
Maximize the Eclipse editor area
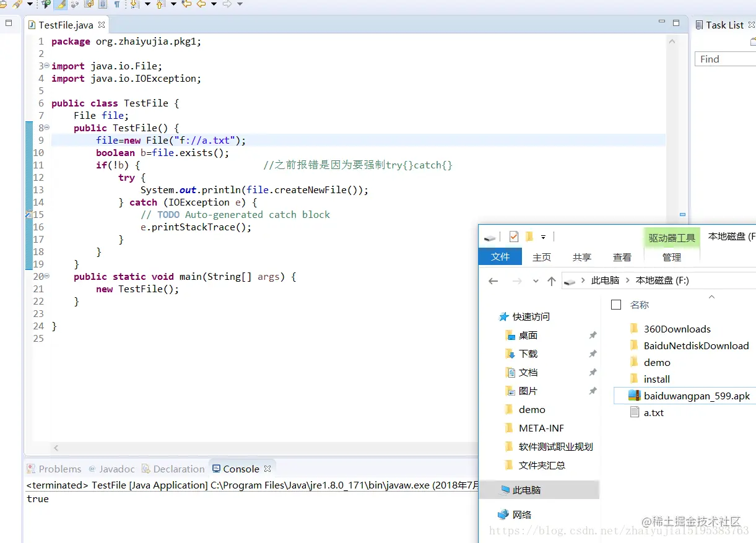[x=677, y=22]
